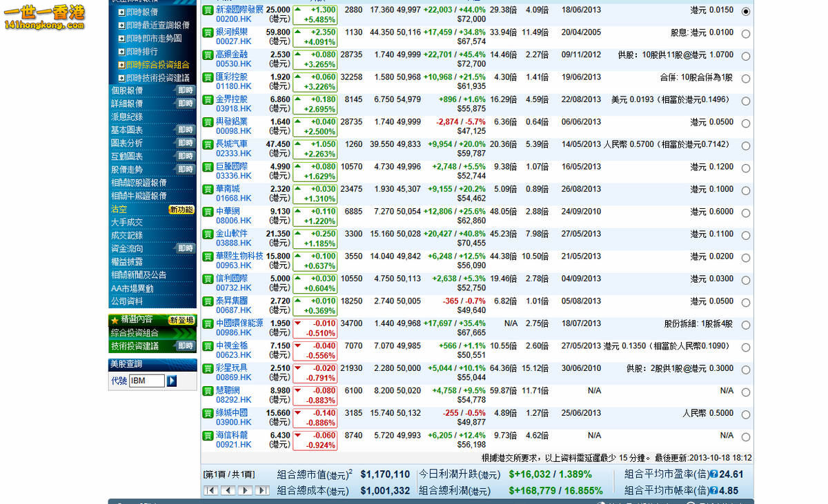Viewport: 828px width, 504px height.
Task: Click the buy icon next to 彩星玩具
Action: click(208, 368)
